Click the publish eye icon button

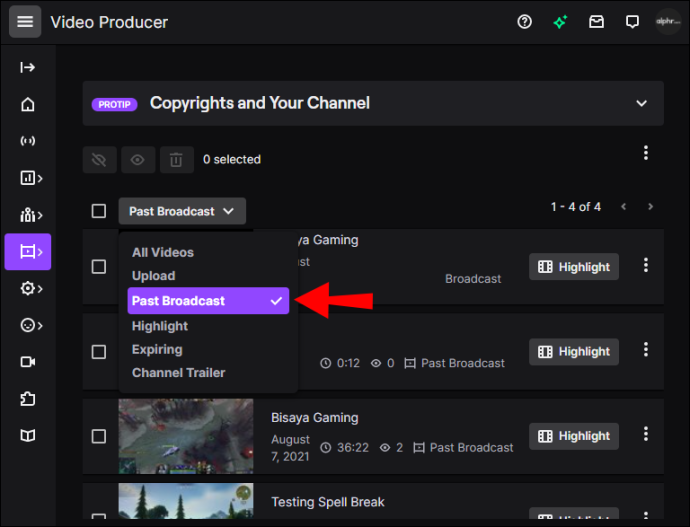(138, 160)
